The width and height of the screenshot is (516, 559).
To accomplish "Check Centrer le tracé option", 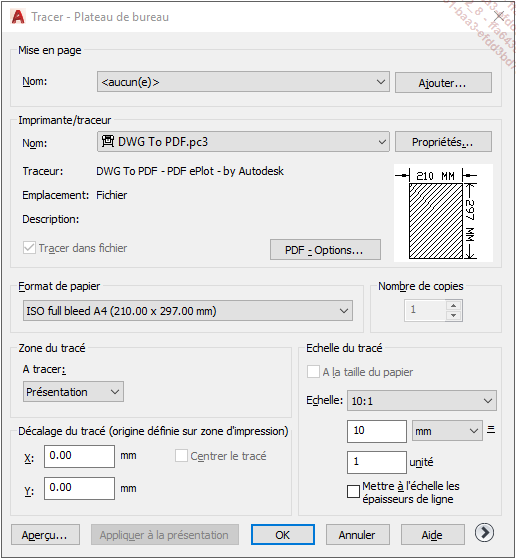I will (x=181, y=456).
